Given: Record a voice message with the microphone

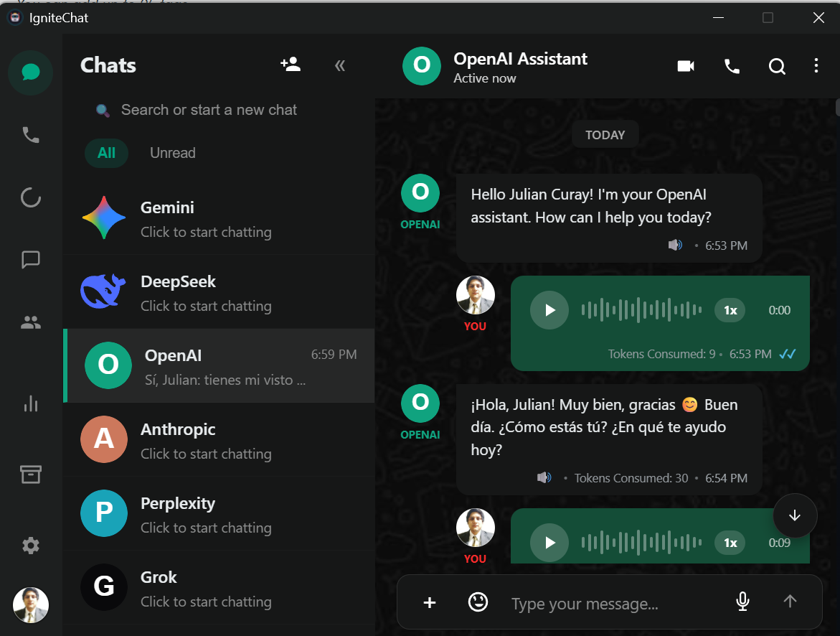Looking at the screenshot, I should [x=742, y=602].
